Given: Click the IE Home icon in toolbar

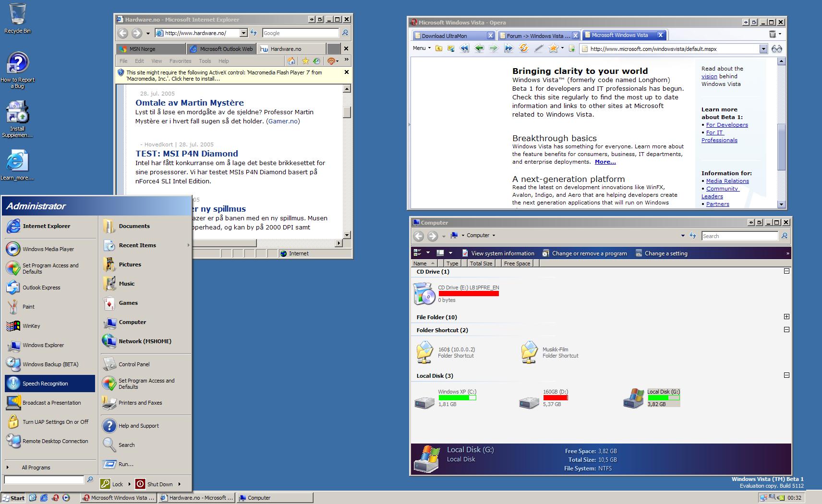Looking at the screenshot, I should point(291,61).
